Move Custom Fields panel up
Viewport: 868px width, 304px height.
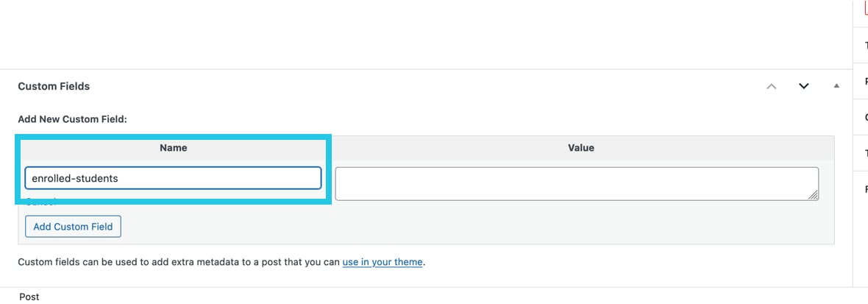coord(771,86)
